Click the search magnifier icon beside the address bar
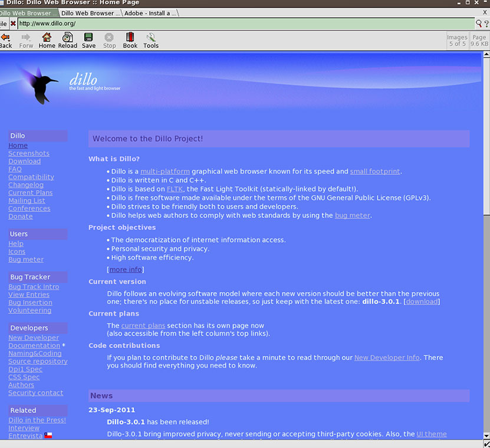The width and height of the screenshot is (490, 448). click(x=479, y=24)
